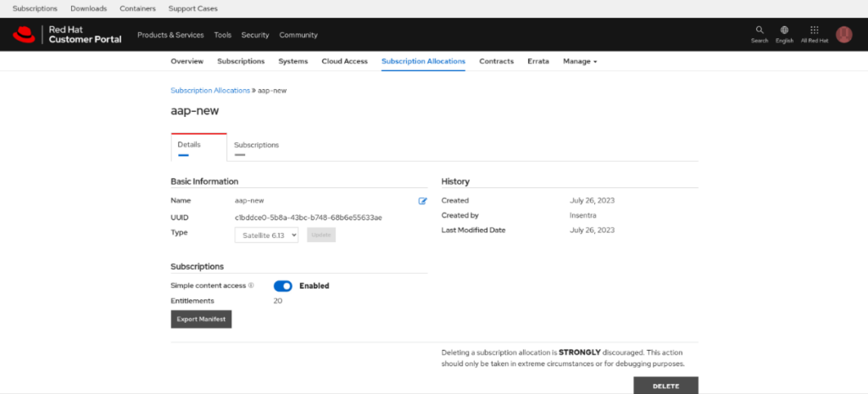Click the edit name pencil icon
This screenshot has height=394, width=868.
[422, 201]
